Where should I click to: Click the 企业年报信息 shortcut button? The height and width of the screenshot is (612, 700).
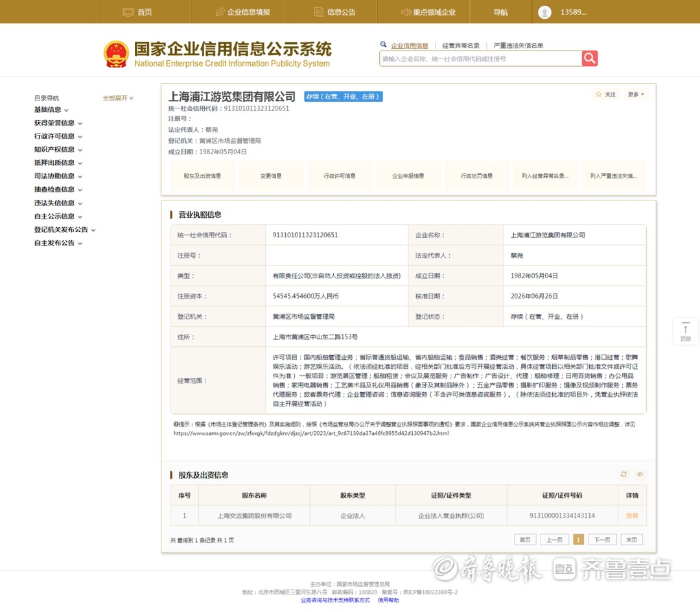point(408,176)
